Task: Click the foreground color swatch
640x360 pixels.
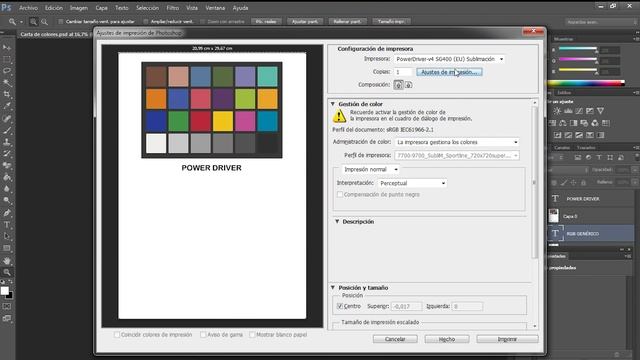Action: [4, 291]
